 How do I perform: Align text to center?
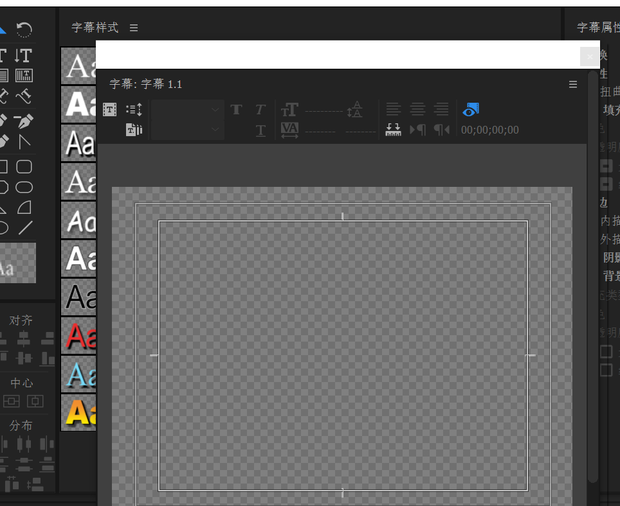(x=417, y=109)
